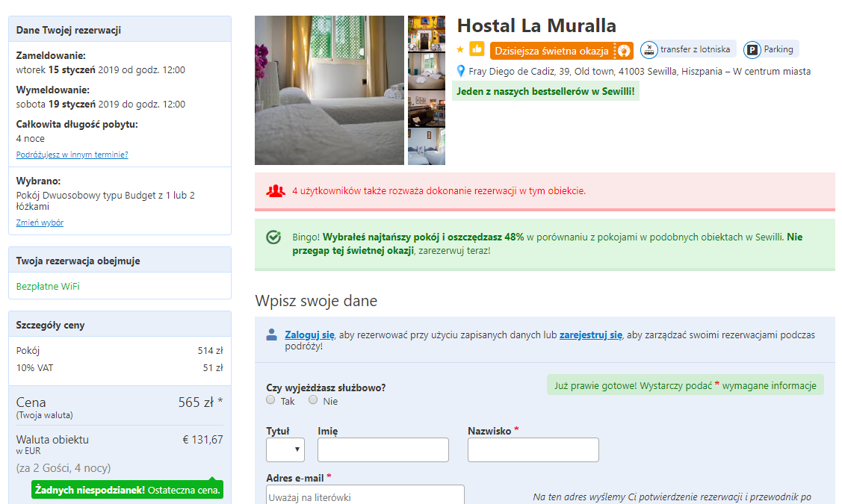Click the hotel address text

[x=640, y=72]
